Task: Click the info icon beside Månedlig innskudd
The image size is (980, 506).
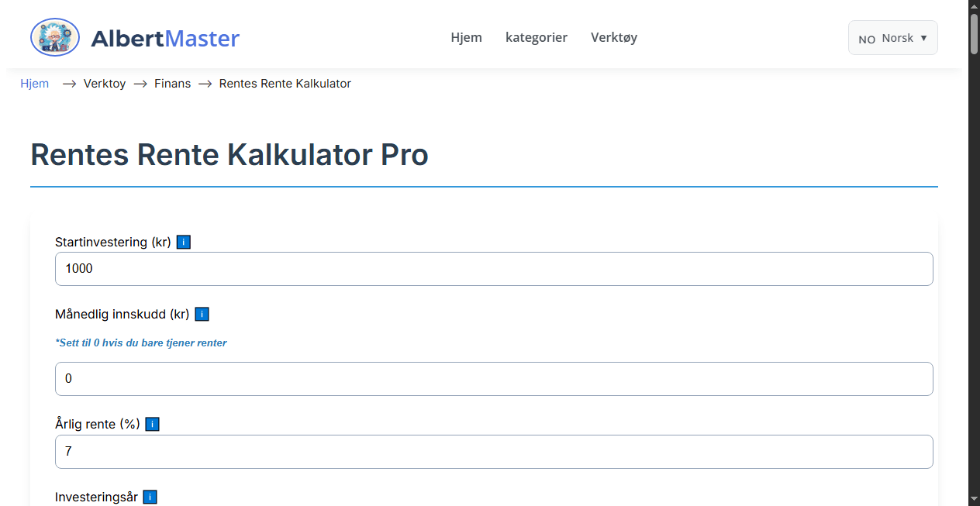Action: click(202, 314)
